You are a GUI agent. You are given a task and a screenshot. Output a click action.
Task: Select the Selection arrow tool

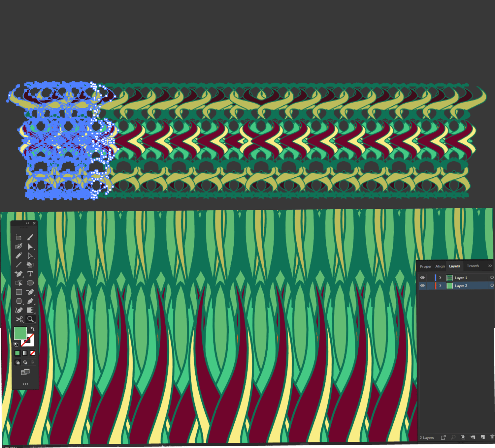coord(30,247)
